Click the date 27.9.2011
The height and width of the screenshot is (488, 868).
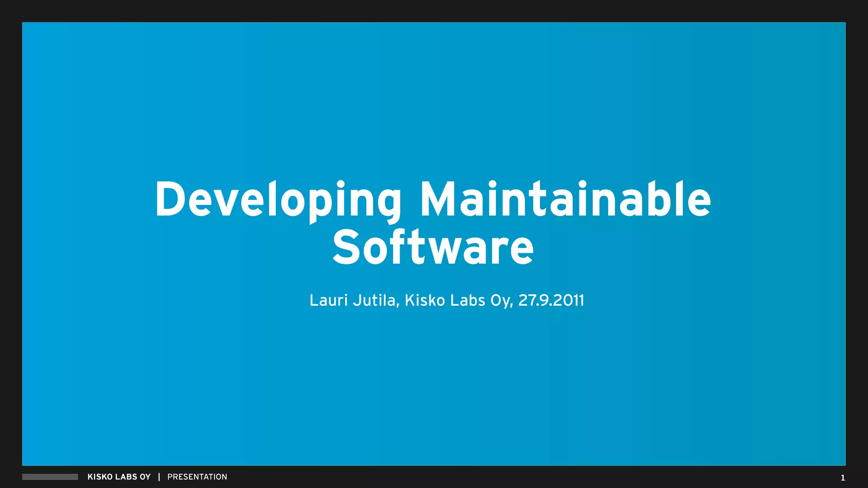(551, 300)
